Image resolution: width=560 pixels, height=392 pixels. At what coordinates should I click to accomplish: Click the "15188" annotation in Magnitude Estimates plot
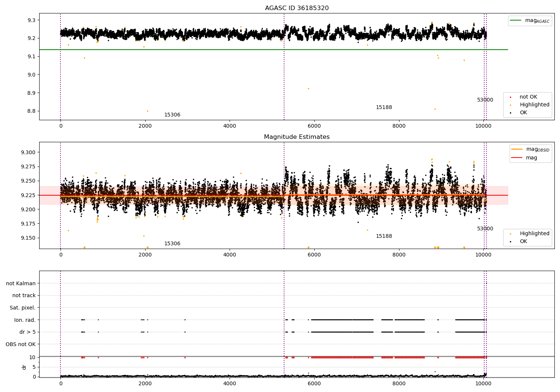click(x=384, y=236)
